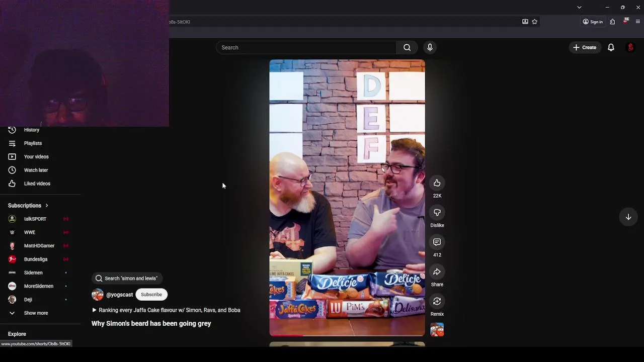Open the talkSPORT subscription channel
This screenshot has width=644, height=362.
(35, 219)
